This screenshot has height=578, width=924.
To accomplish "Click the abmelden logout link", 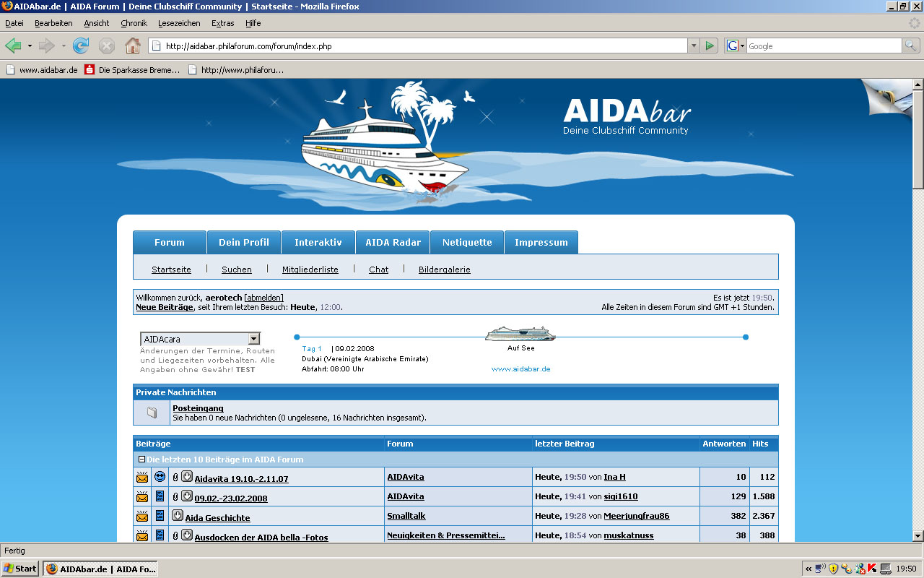I will point(263,298).
